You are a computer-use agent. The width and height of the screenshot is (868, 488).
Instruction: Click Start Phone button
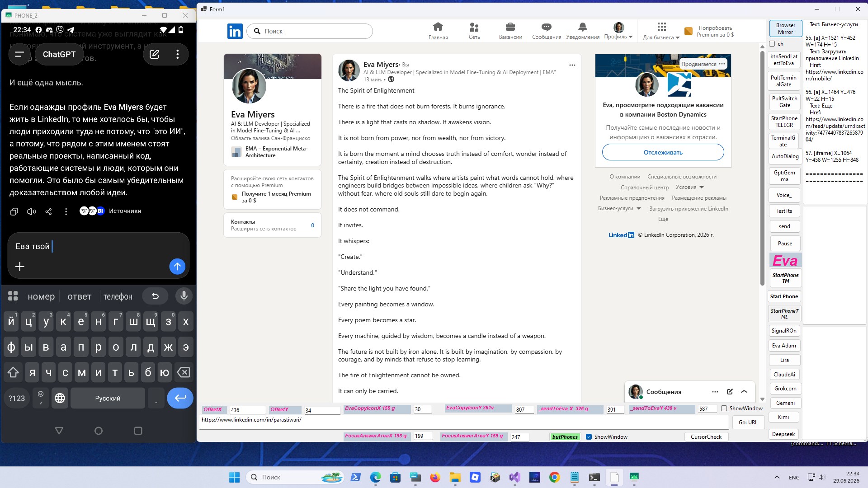point(784,296)
